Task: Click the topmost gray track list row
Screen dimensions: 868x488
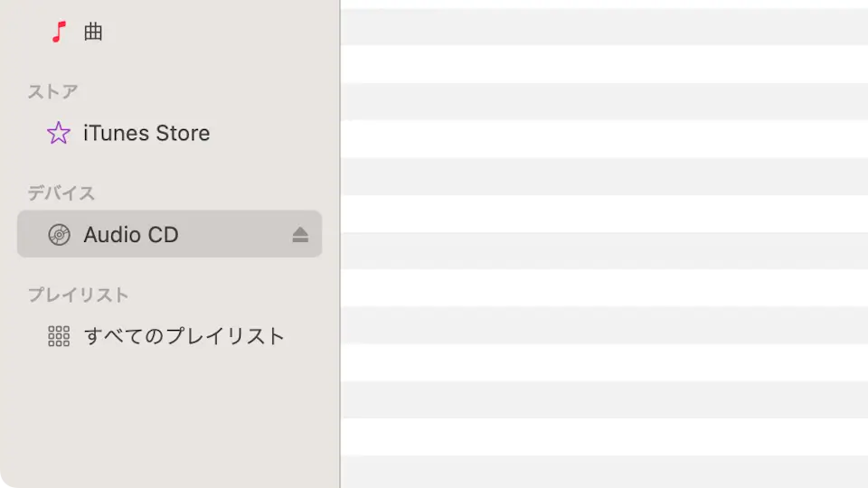Action: [x=604, y=27]
